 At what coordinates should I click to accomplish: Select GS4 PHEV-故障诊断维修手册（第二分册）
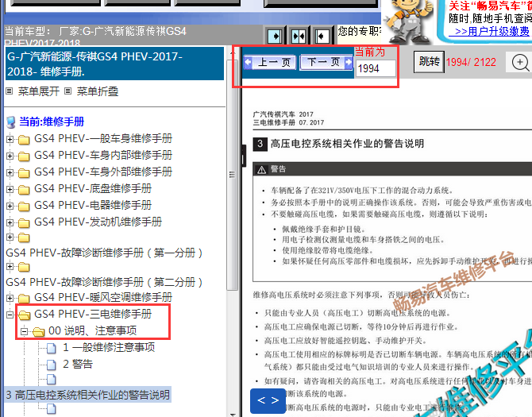pos(104,282)
